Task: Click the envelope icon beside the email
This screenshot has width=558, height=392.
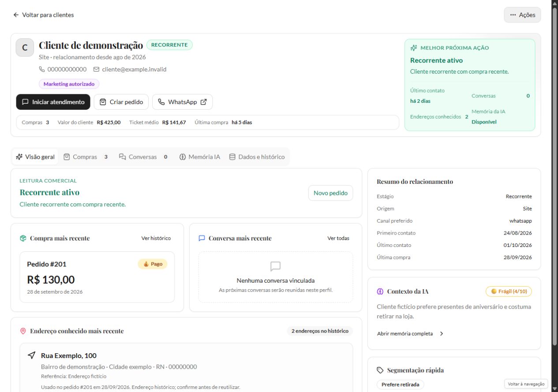Action: (x=96, y=69)
